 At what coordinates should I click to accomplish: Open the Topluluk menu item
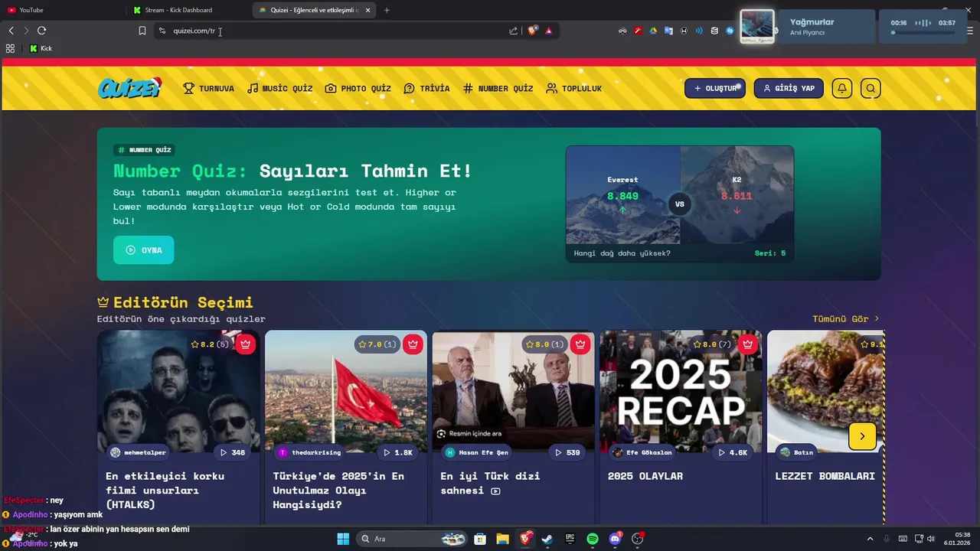coord(574,88)
